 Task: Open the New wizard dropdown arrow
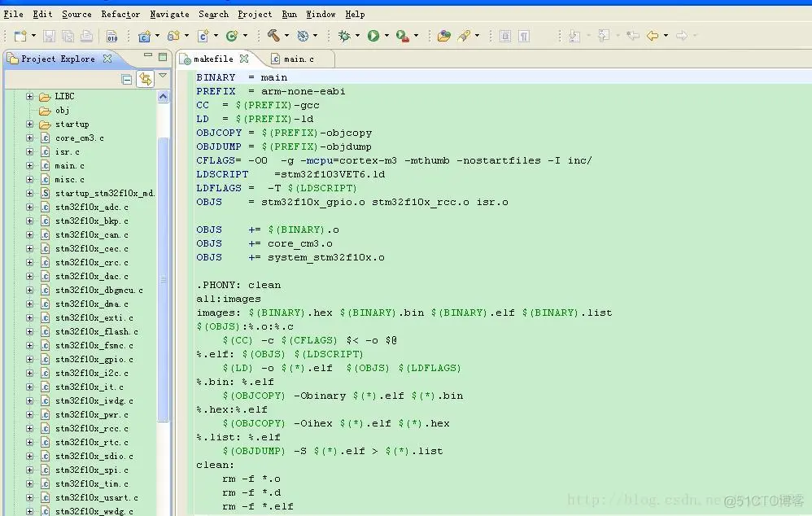pyautogui.click(x=33, y=36)
